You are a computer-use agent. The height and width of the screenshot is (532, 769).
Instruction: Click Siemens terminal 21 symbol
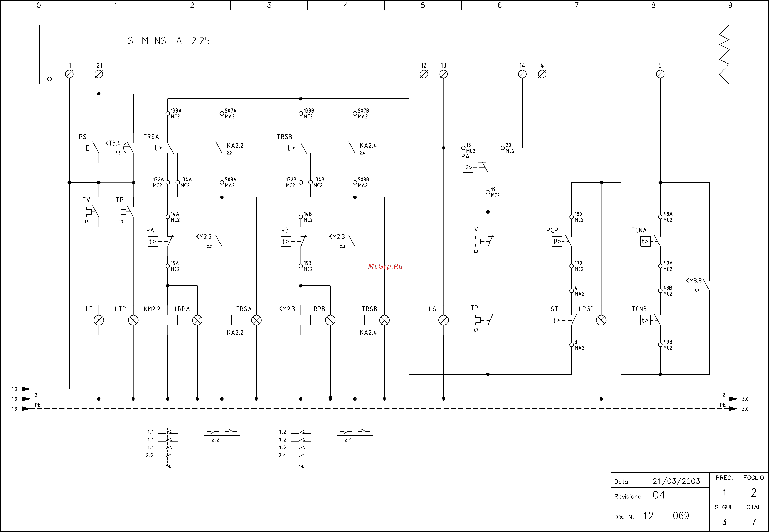coord(99,74)
